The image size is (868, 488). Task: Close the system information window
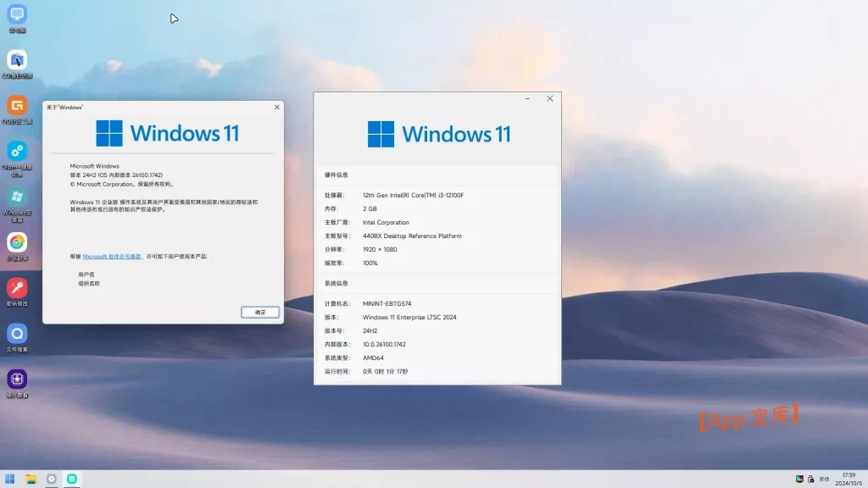[549, 99]
